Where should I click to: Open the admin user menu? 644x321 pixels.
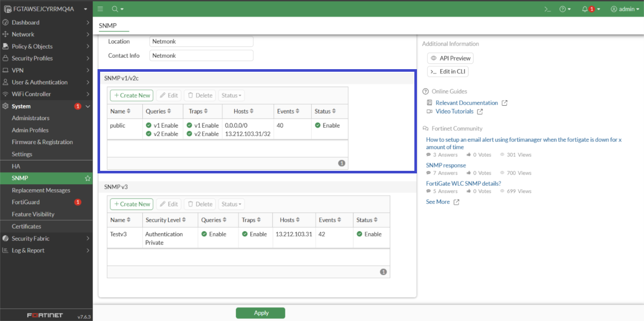tap(624, 9)
